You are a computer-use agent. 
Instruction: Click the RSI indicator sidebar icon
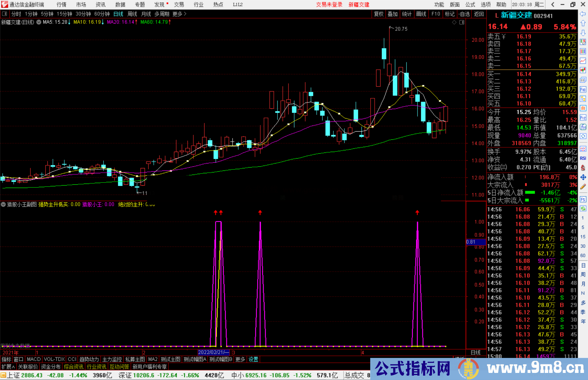583,158
